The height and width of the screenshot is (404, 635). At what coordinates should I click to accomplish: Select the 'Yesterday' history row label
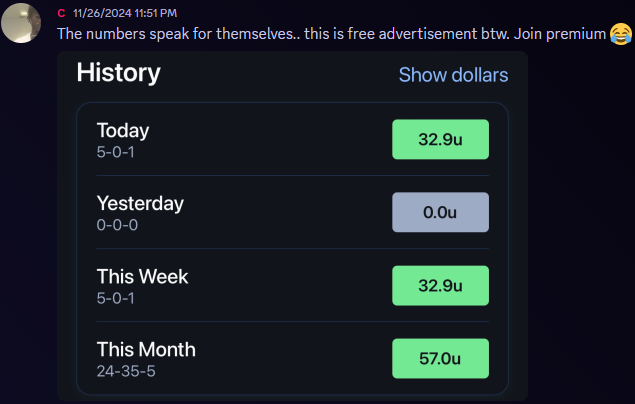point(140,204)
